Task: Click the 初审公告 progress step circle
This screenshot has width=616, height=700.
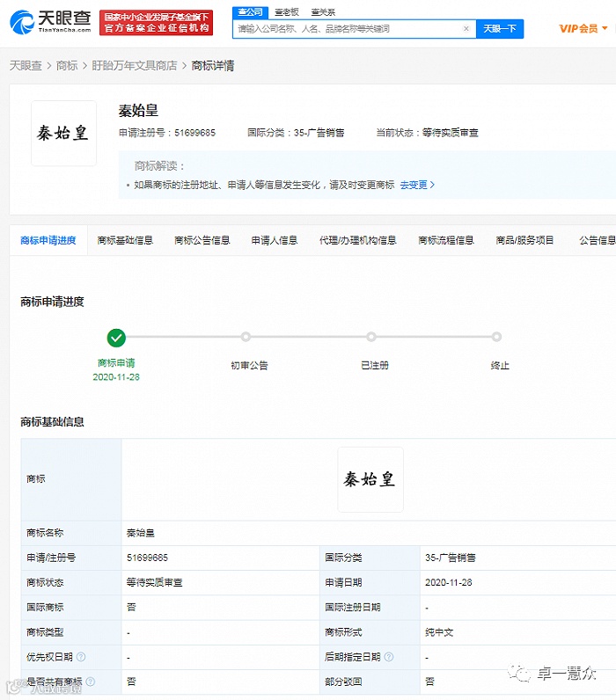Action: click(246, 337)
